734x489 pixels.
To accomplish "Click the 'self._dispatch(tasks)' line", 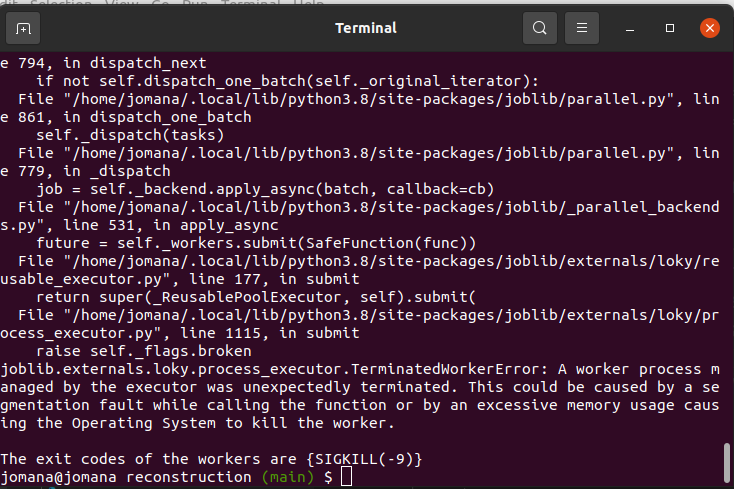I will point(130,135).
